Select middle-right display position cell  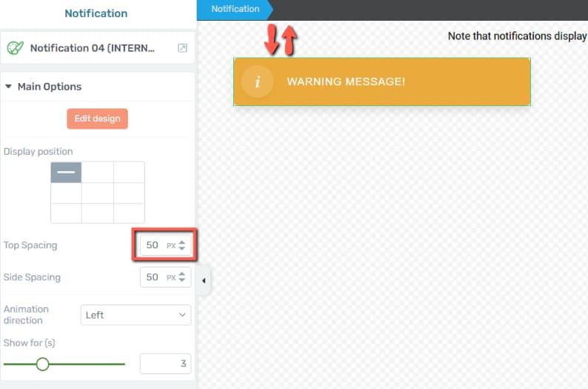tap(129, 193)
